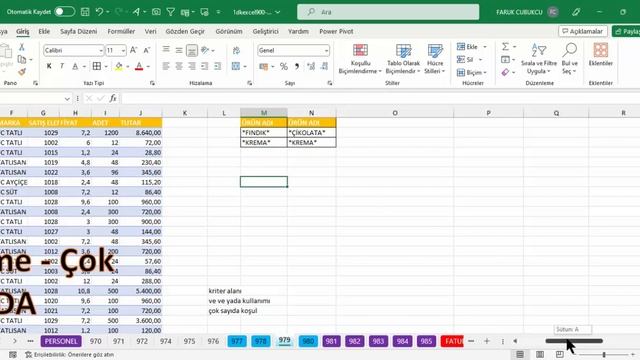Open Tablo Olarak Biçimlendir menu
640x360 pixels.
click(403, 59)
